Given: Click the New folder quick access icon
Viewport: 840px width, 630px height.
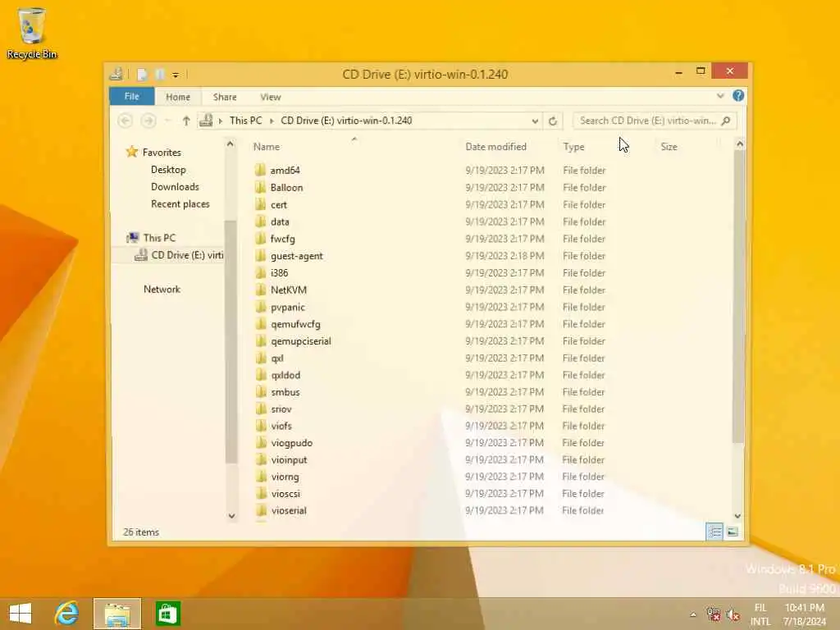Looking at the screenshot, I should (x=160, y=75).
